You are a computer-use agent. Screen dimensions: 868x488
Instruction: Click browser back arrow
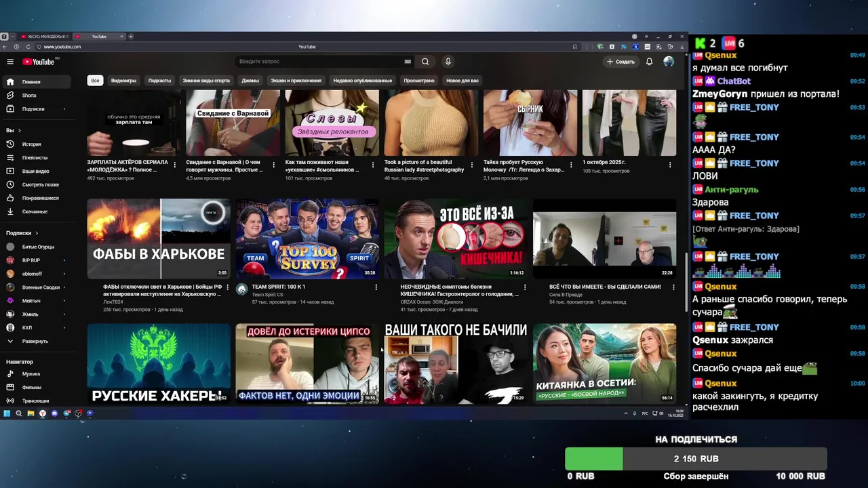[6, 47]
